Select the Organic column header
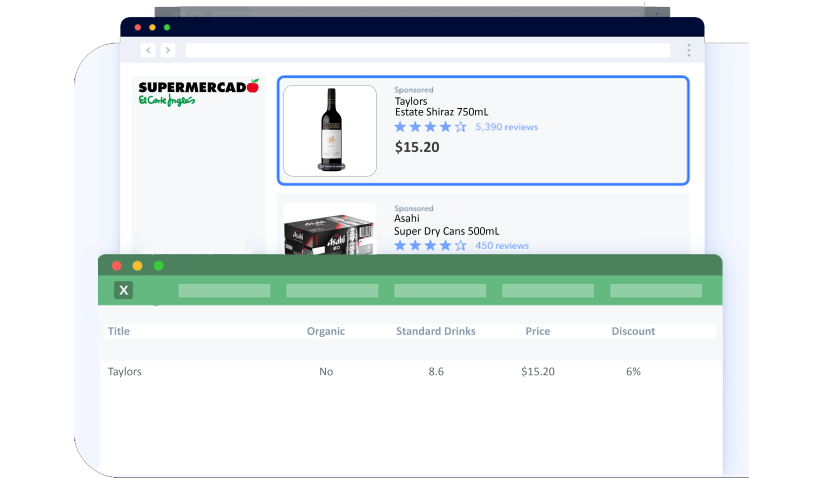This screenshot has width=823, height=480. pos(326,331)
